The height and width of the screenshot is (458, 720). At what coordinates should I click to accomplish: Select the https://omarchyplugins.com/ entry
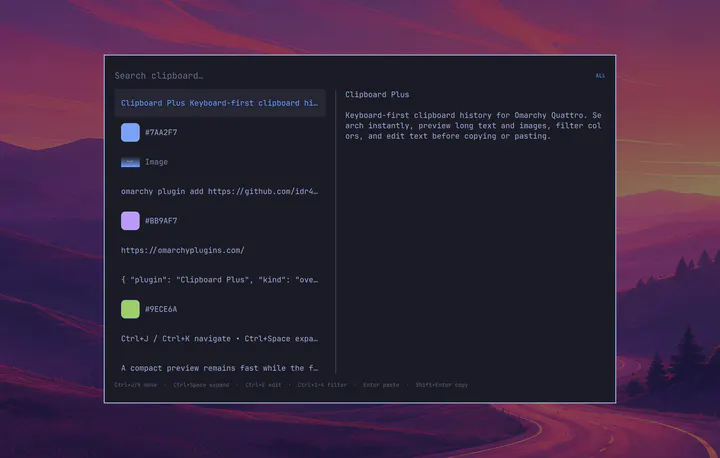[x=220, y=250]
